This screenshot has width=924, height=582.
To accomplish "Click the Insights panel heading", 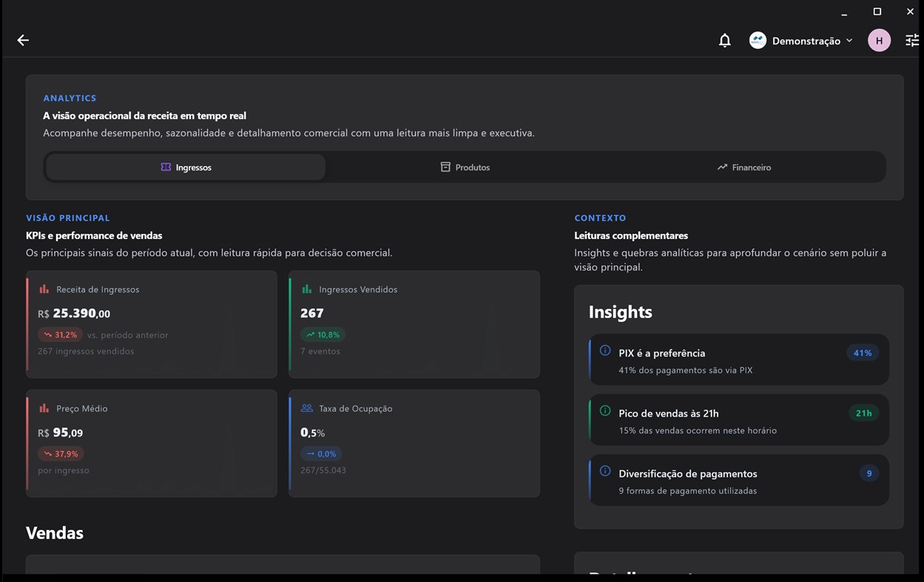I will [621, 312].
